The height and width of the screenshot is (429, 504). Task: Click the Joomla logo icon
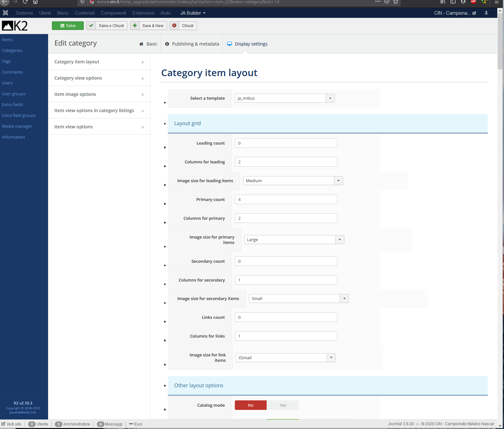pos(5,13)
